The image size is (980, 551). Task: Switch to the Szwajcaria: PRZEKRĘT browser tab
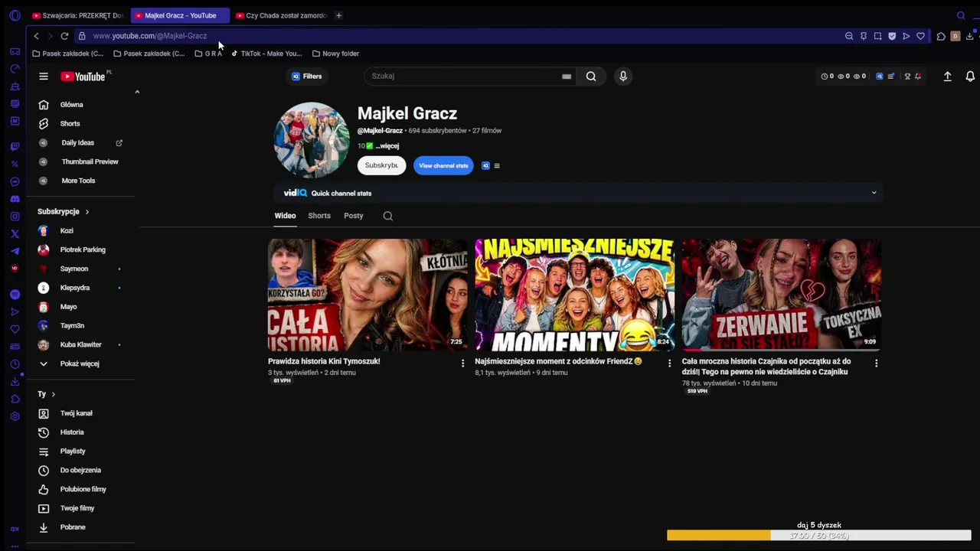77,15
